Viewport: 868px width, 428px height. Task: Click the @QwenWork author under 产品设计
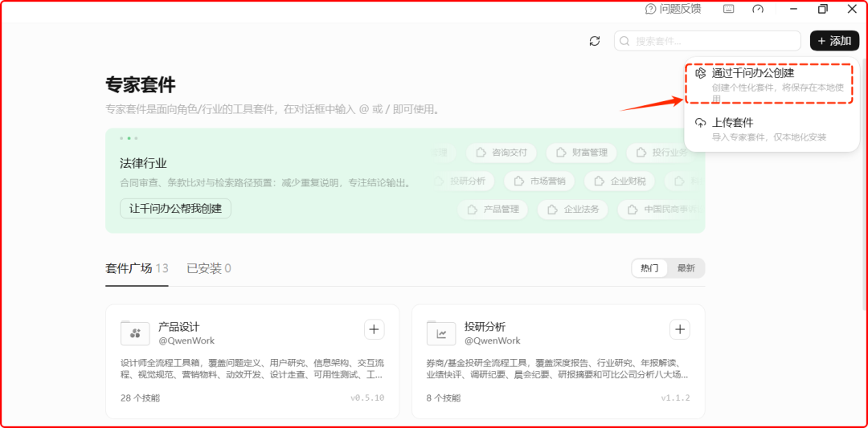click(186, 340)
